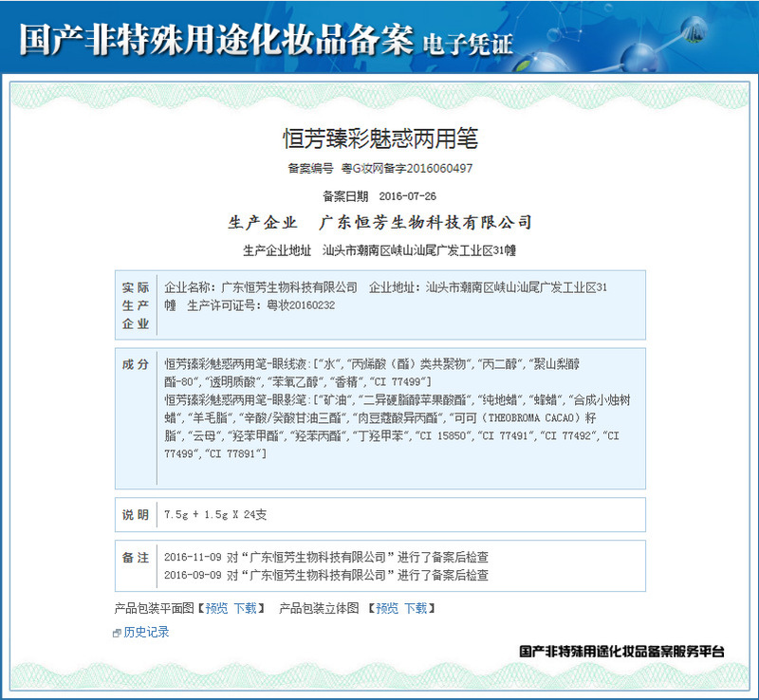Open the 历史记录 link
The width and height of the screenshot is (759, 700).
coord(146,632)
